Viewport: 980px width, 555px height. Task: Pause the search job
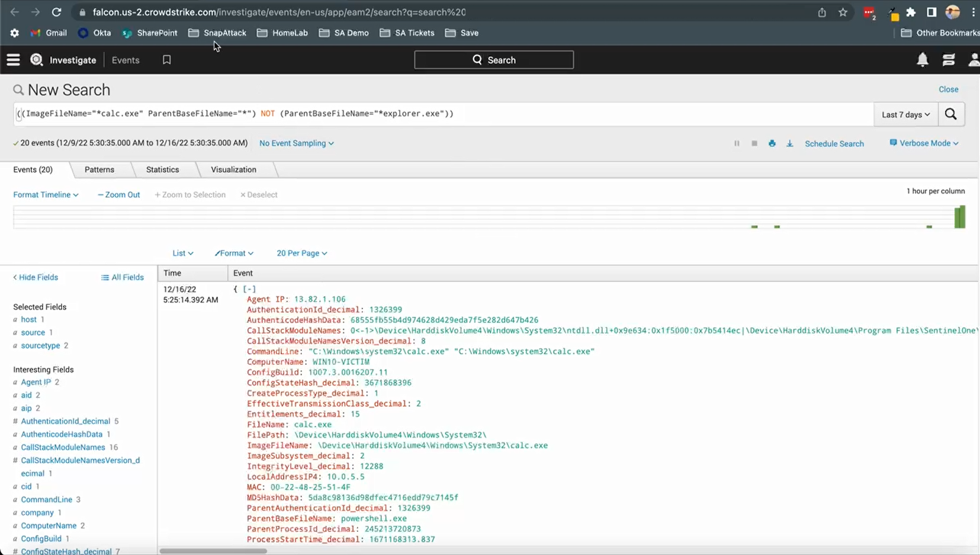[x=737, y=143]
